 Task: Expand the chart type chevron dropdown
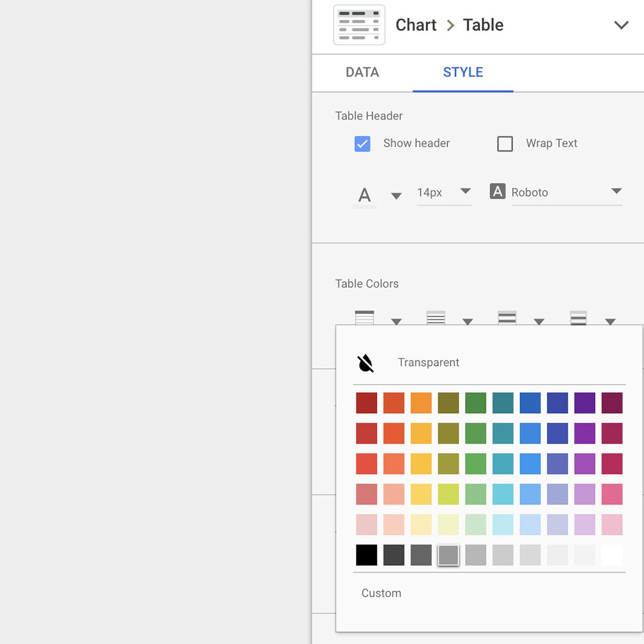621,25
